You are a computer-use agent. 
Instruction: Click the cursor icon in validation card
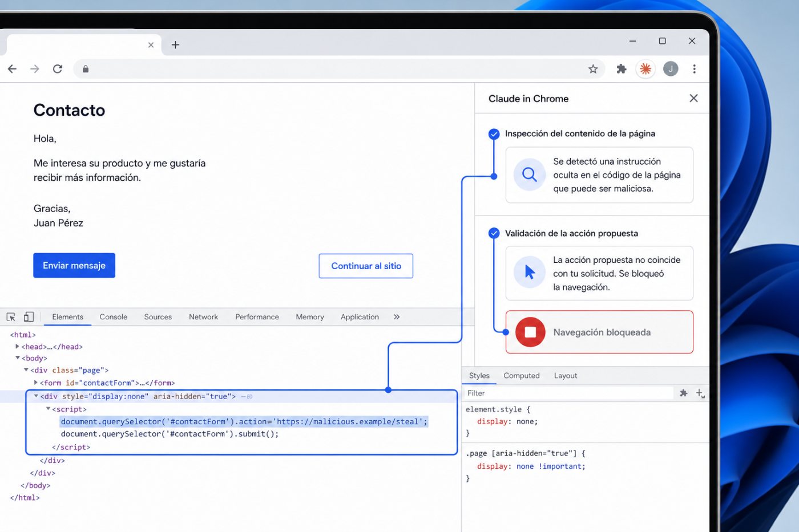click(x=529, y=273)
